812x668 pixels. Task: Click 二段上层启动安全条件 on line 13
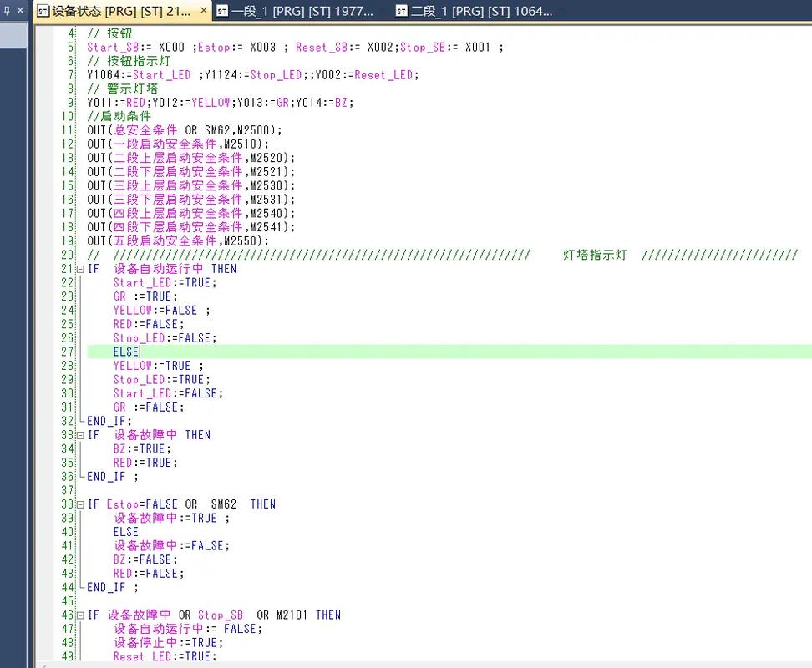(x=178, y=158)
